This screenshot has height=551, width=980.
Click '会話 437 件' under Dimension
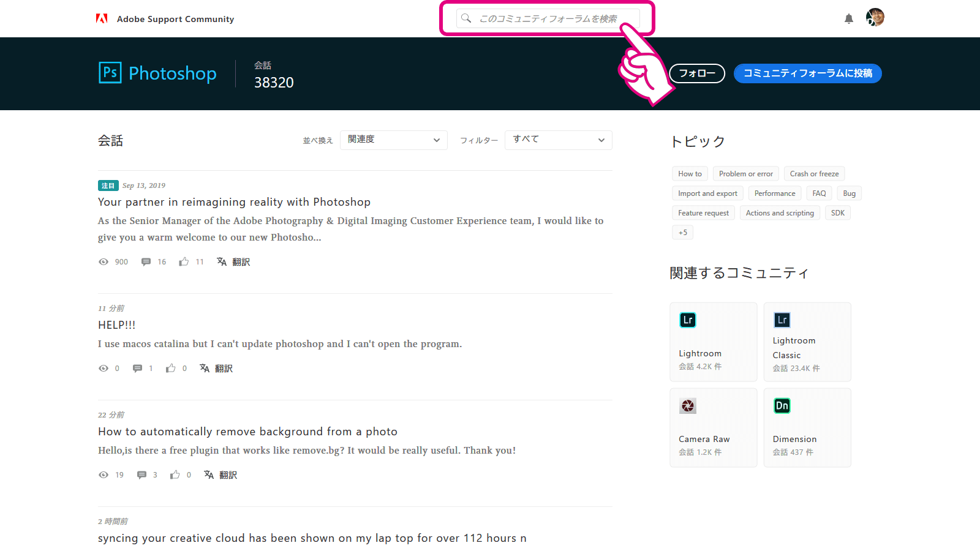(793, 452)
